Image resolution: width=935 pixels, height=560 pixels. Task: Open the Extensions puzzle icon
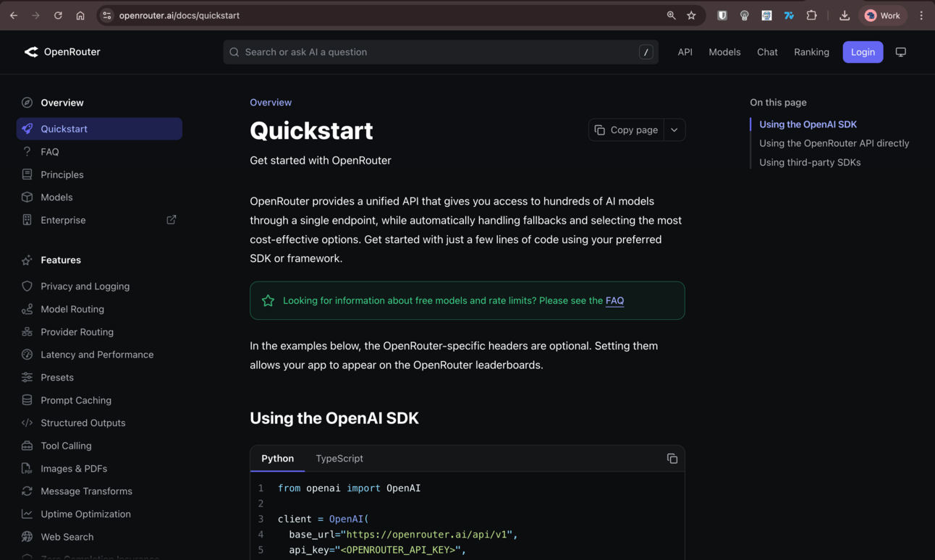pyautogui.click(x=811, y=15)
